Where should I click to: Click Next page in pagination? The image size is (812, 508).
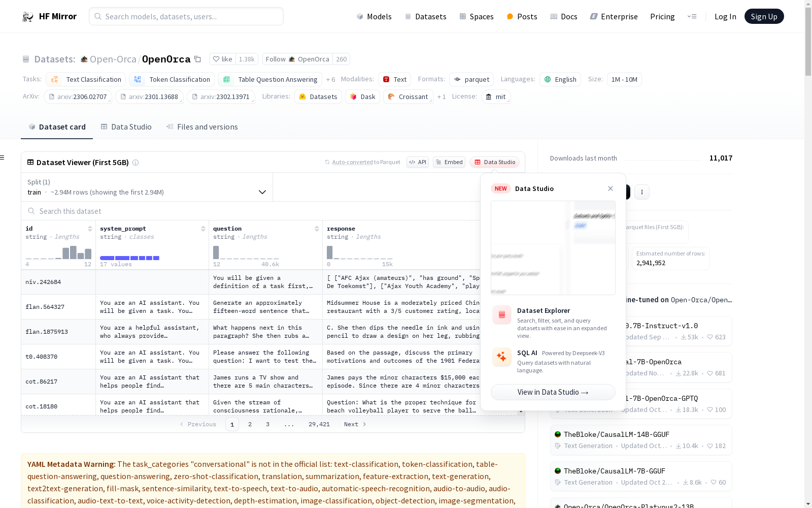coord(355,424)
